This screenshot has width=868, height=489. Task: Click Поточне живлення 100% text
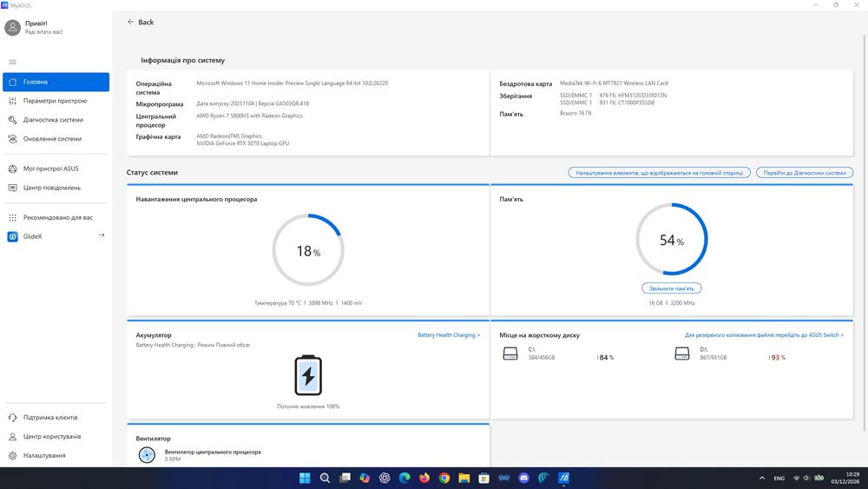coord(308,406)
